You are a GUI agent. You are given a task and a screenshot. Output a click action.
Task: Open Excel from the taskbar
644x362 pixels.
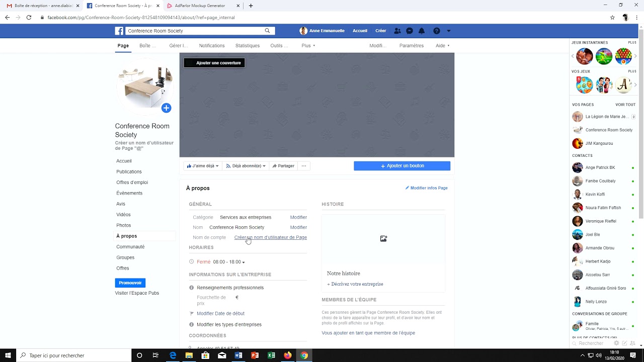271,355
